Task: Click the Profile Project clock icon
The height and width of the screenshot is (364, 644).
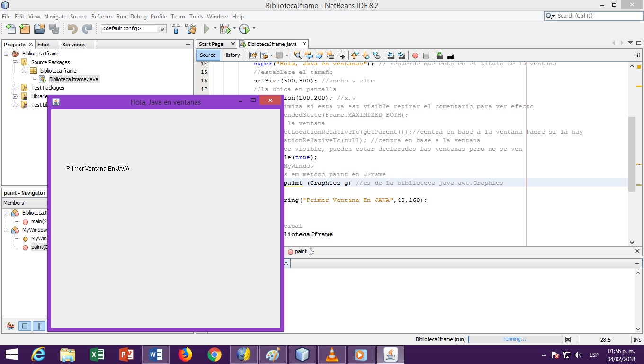Action: 244,29
